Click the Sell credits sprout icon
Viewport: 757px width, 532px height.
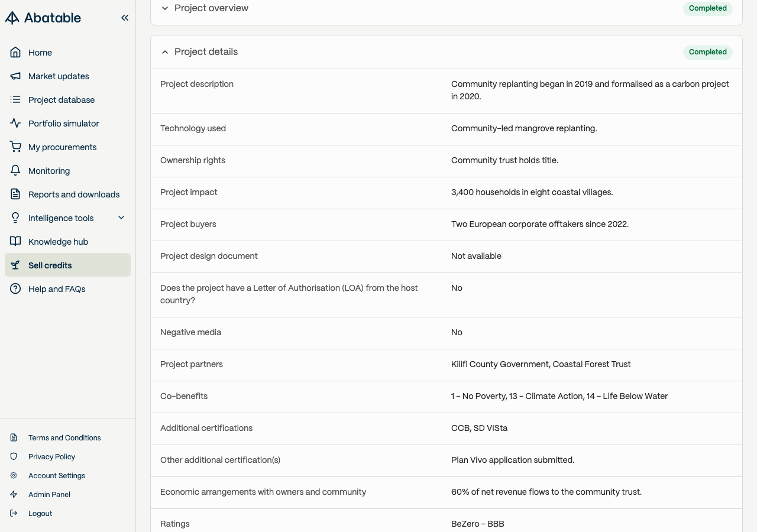click(16, 265)
